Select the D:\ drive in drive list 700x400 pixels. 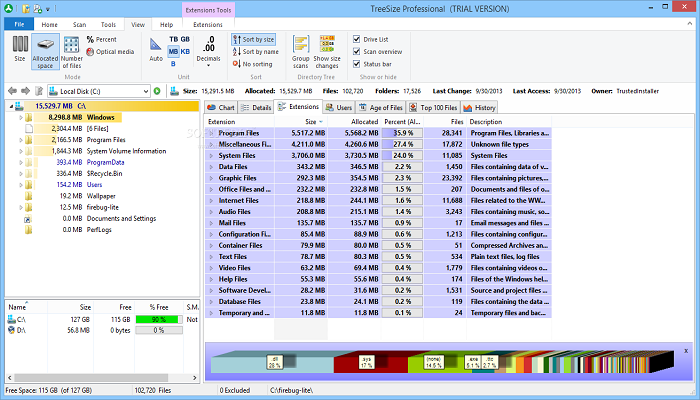point(21,330)
